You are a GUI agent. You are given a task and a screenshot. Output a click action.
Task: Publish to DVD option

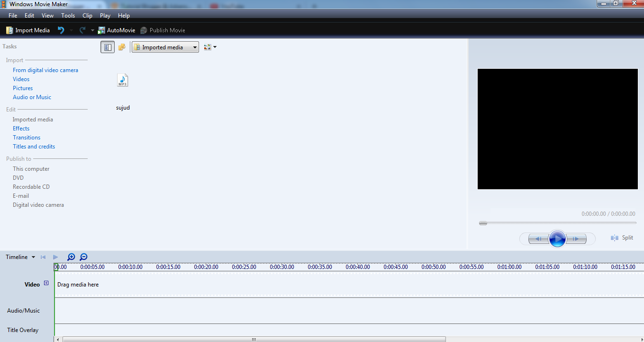(x=18, y=178)
